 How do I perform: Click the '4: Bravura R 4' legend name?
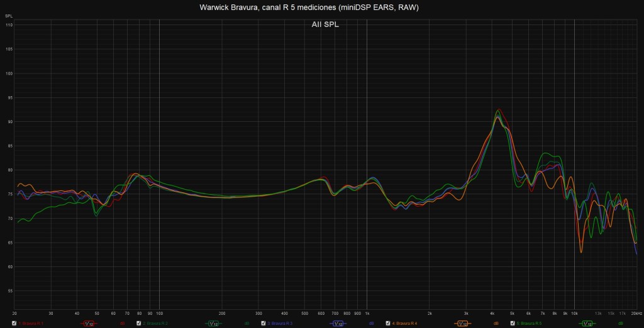[406, 324]
